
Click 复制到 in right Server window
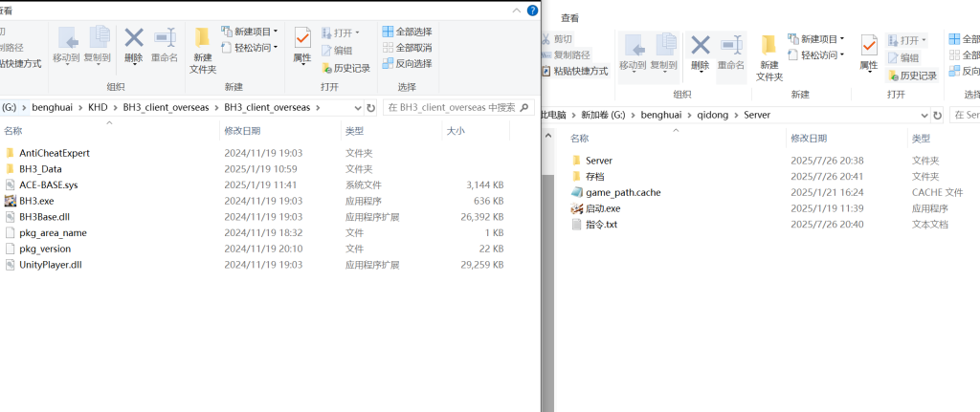664,53
